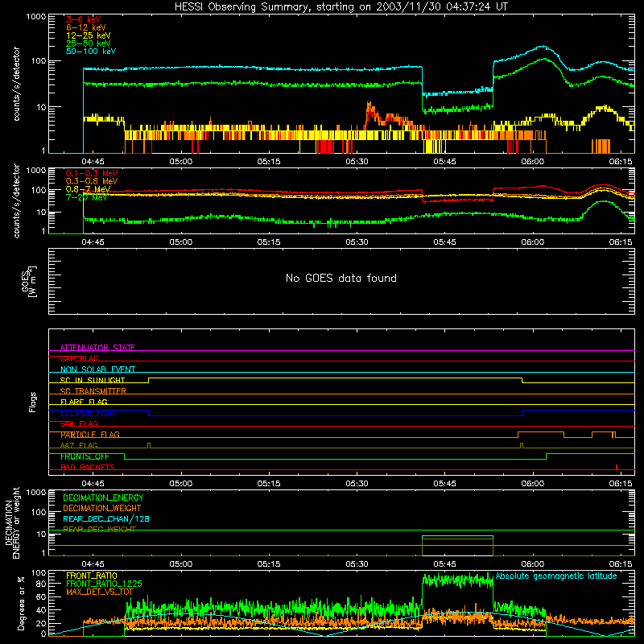Click the FRONT_RATIO legend label
Viewport: 644px width, 644px height.
92,576
